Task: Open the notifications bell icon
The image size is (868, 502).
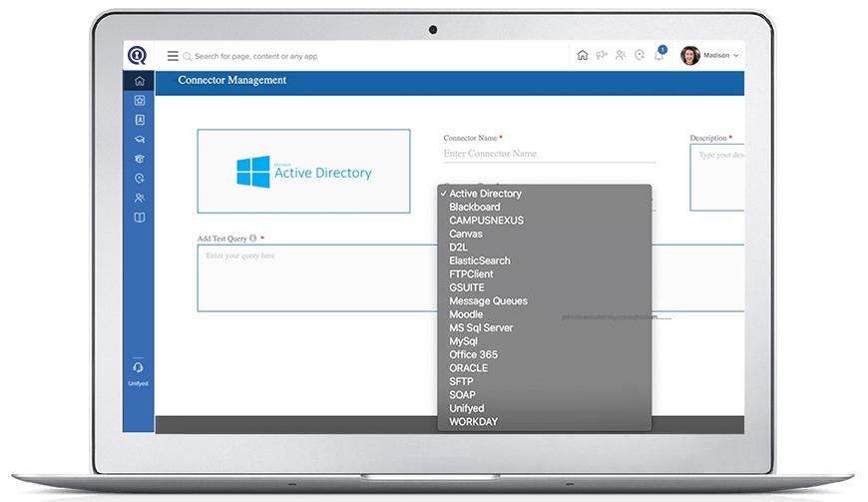Action: [x=658, y=55]
